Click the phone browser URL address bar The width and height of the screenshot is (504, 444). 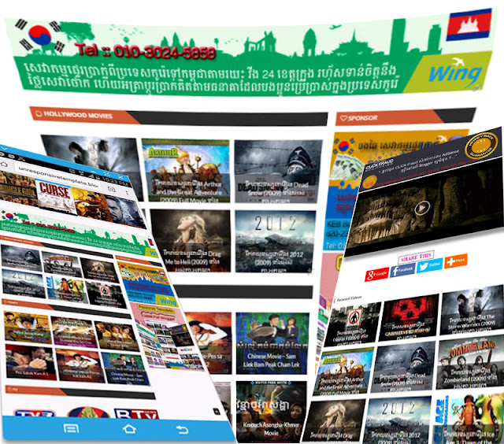(x=60, y=176)
